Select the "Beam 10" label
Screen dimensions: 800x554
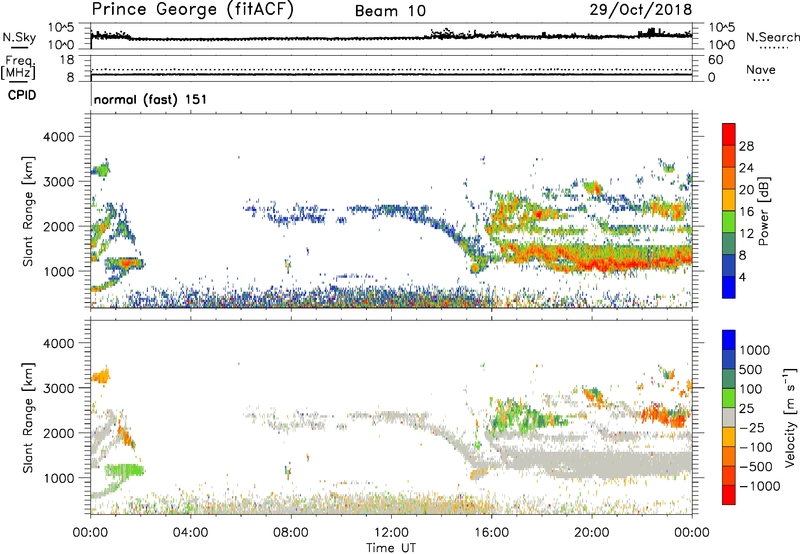tap(390, 11)
